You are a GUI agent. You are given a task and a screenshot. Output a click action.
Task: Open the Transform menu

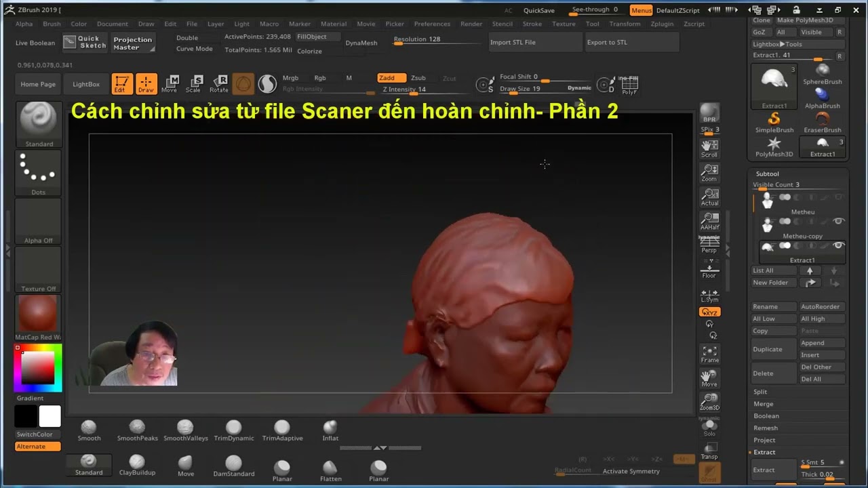coord(625,24)
